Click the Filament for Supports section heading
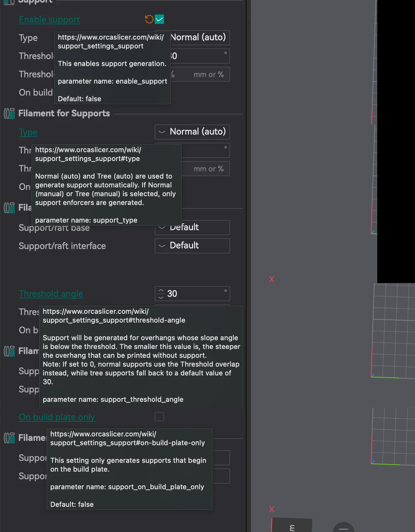This screenshot has height=532, width=415. pyautogui.click(x=64, y=114)
